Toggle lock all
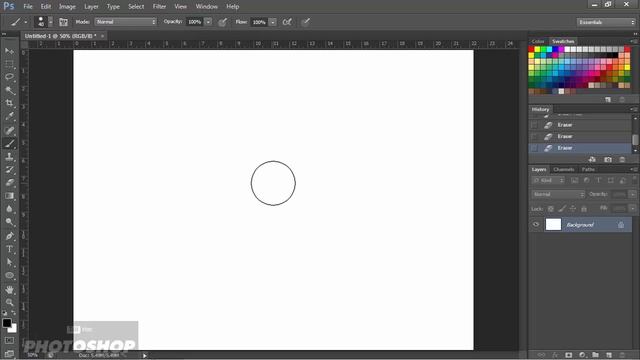 (x=584, y=209)
